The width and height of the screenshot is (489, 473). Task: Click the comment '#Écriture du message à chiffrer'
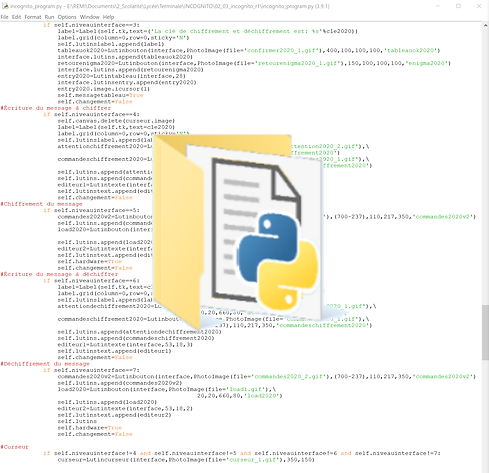point(56,108)
